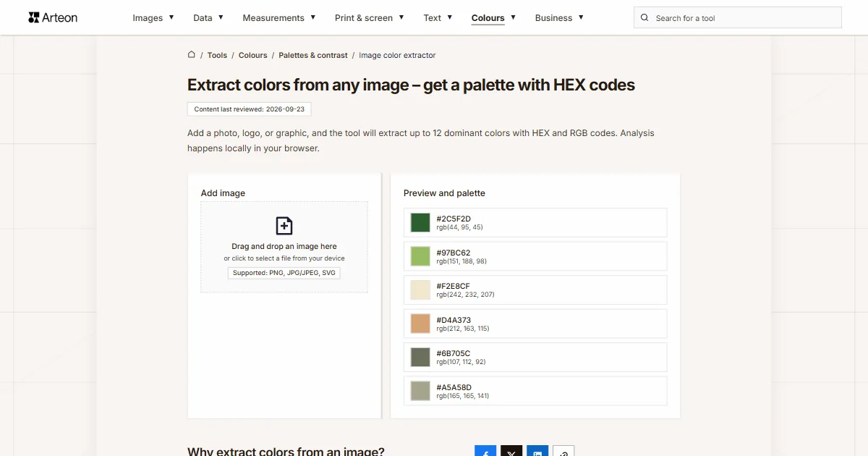Image resolution: width=868 pixels, height=456 pixels.
Task: Open the Business menu
Action: coord(559,17)
